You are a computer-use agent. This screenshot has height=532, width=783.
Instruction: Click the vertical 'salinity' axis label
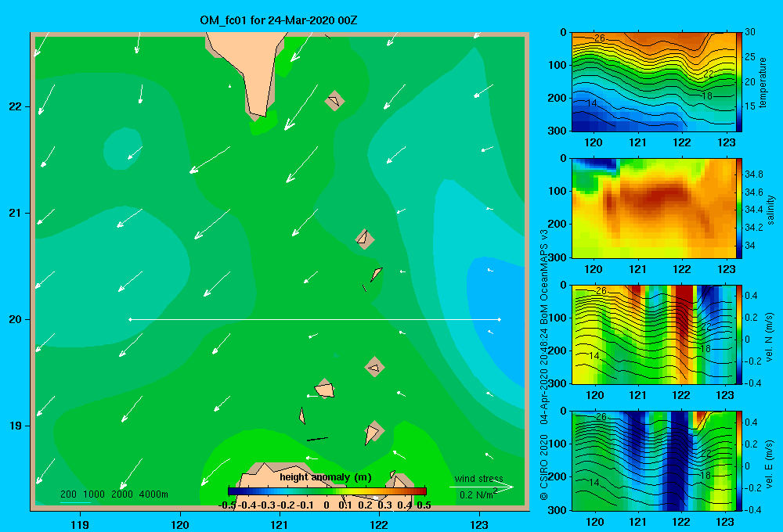[x=771, y=210]
